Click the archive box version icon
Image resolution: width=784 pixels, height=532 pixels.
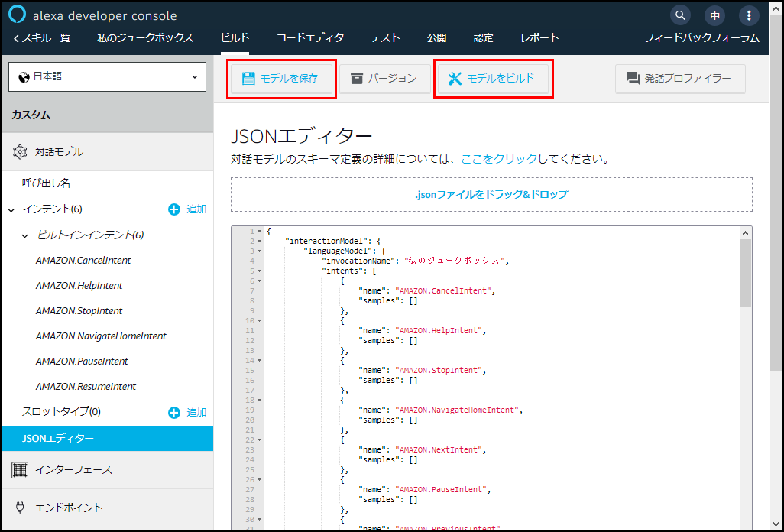click(x=357, y=79)
